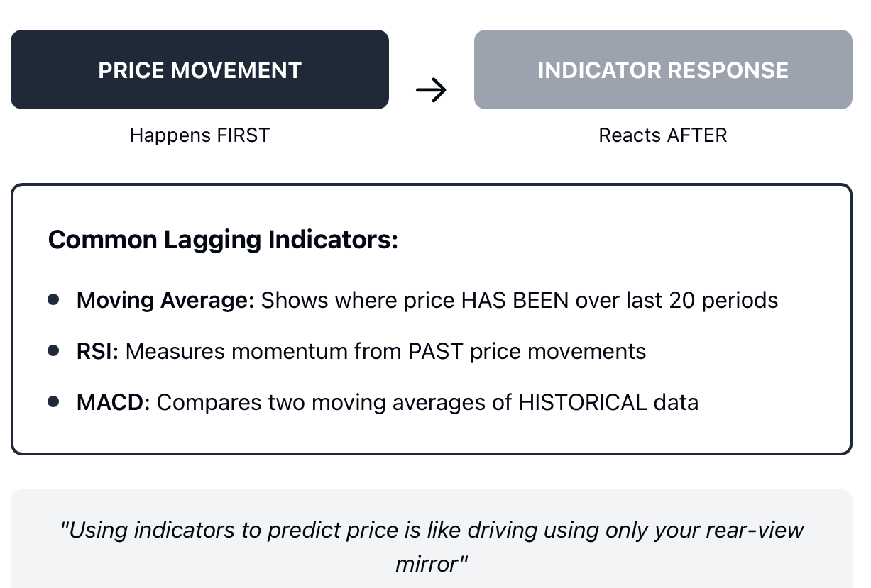871x588 pixels.
Task: Click the arrow between the two boxes
Action: pos(431,90)
